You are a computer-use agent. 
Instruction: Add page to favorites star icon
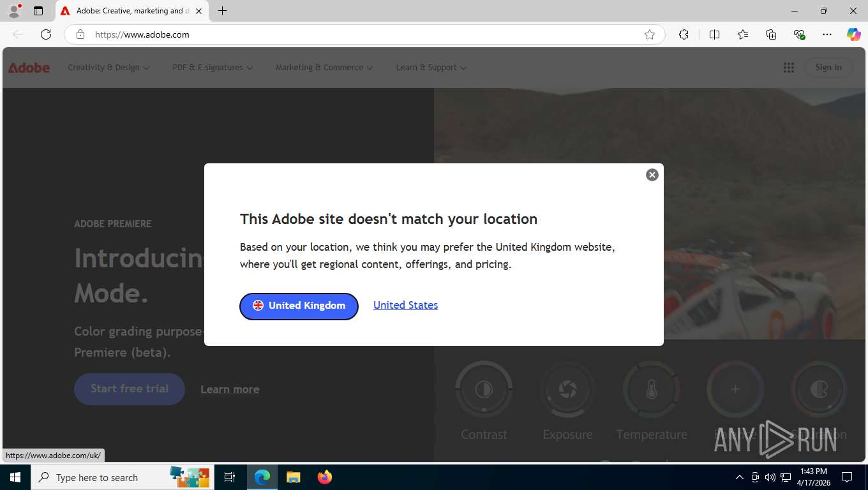point(649,34)
